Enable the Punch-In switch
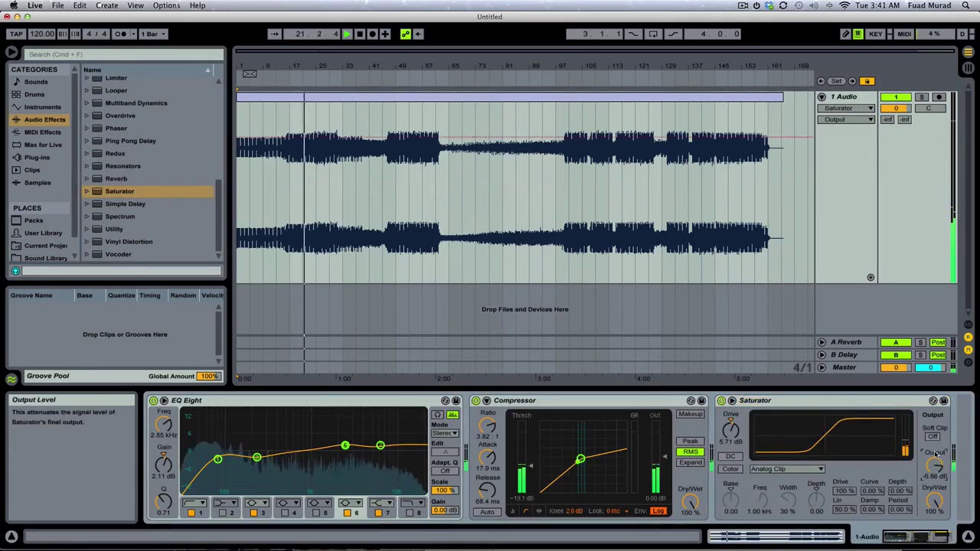 633,34
